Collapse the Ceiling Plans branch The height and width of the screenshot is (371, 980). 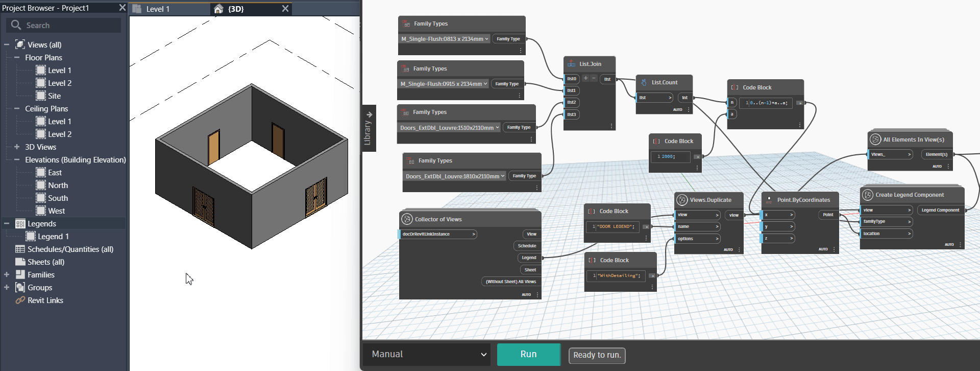tap(17, 108)
